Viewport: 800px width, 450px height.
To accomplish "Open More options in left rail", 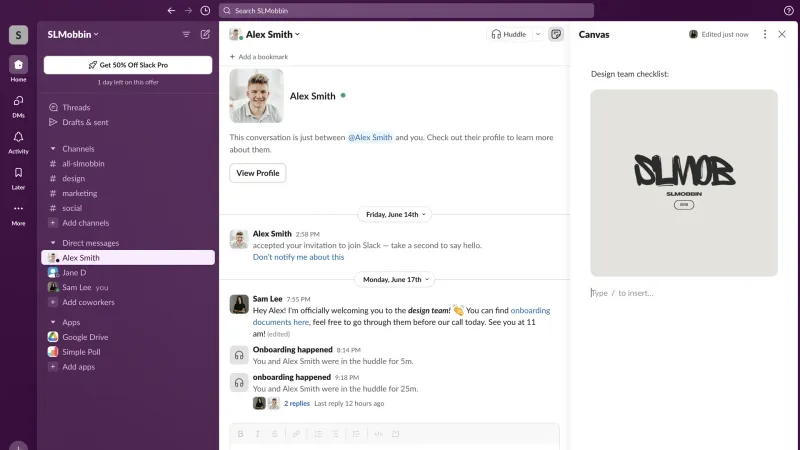I will click(x=18, y=214).
